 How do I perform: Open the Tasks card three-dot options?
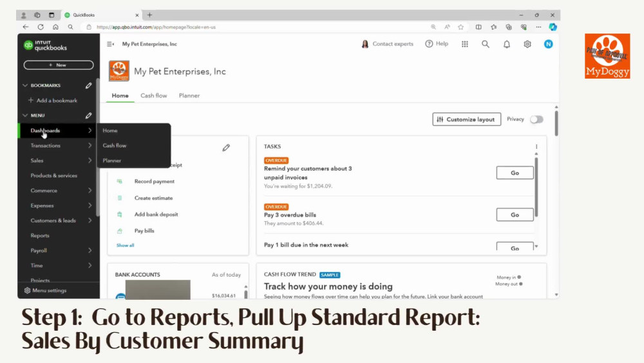pyautogui.click(x=536, y=146)
